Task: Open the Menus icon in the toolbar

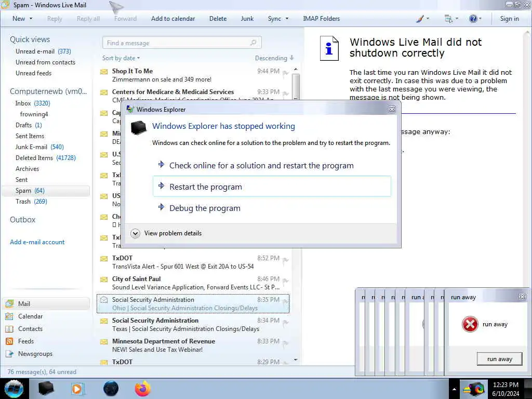Action: (448, 19)
